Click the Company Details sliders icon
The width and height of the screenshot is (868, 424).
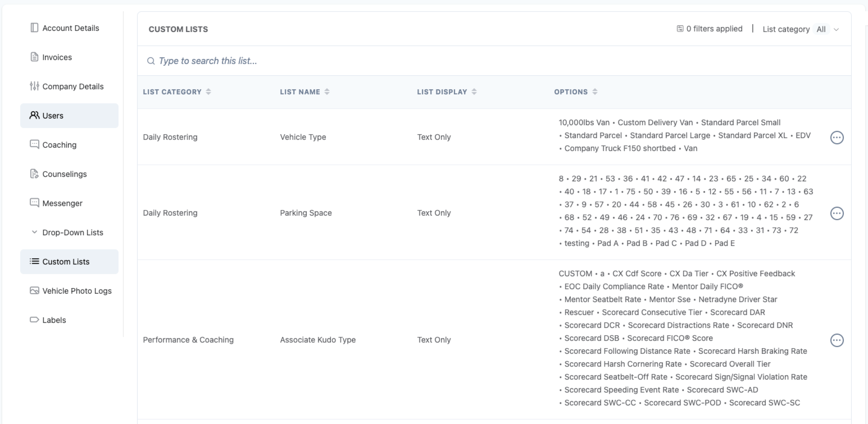[x=34, y=86]
